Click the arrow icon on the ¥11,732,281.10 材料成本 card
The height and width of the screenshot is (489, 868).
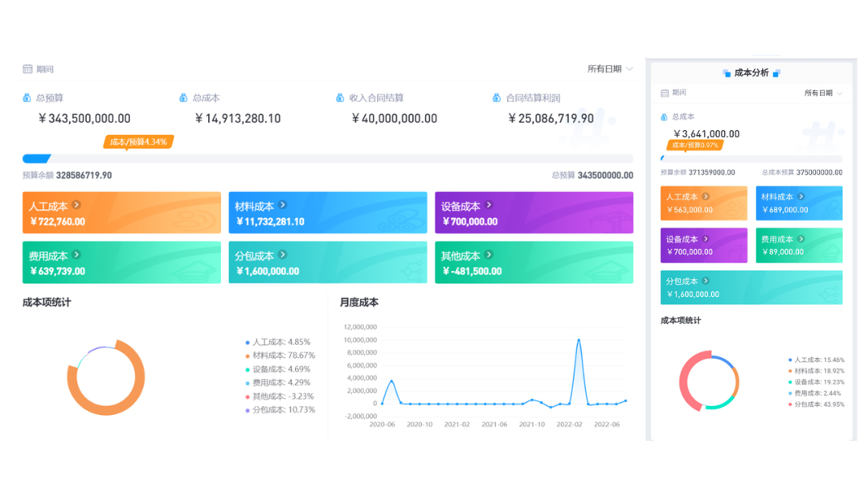pos(283,205)
